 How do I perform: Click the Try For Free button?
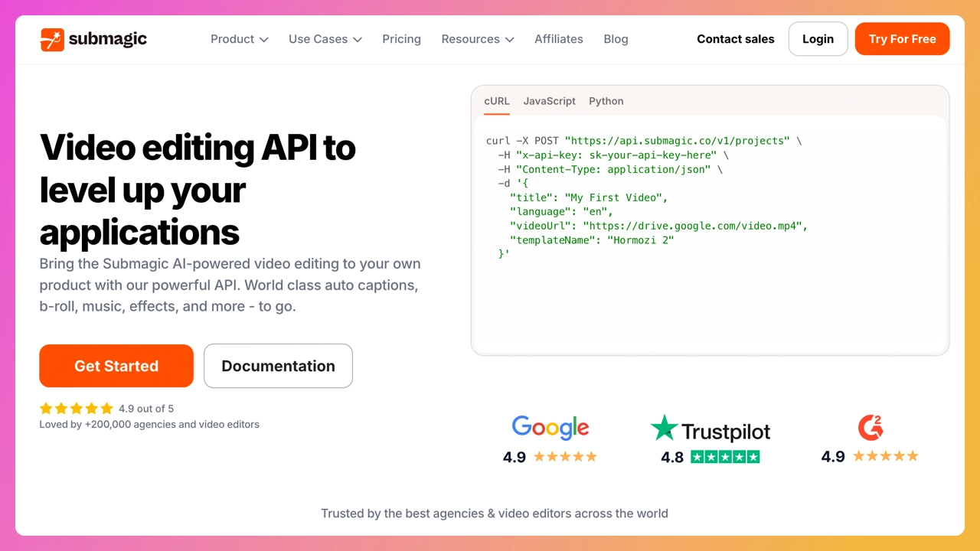[x=903, y=39]
